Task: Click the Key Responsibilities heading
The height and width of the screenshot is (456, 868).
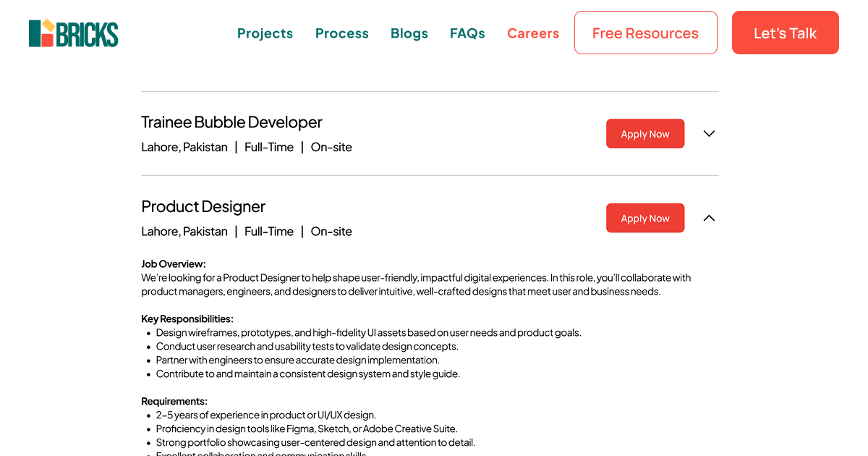Action: 187,319
